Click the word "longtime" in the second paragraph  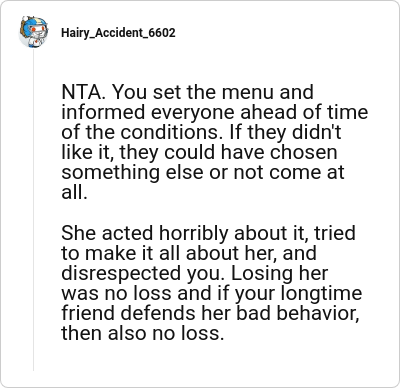tap(322, 293)
